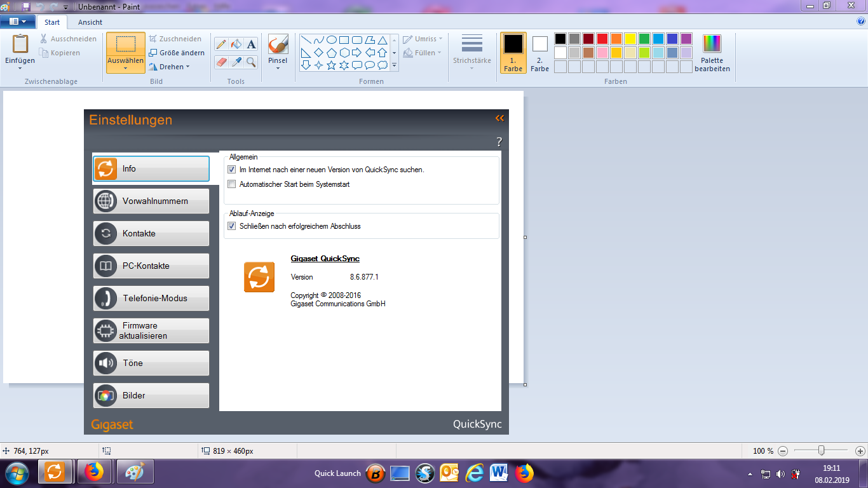The width and height of the screenshot is (868, 488).
Task: Open Kontakte settings
Action: point(151,234)
